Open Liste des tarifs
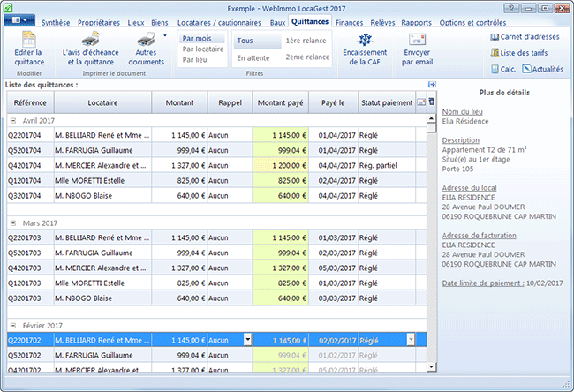This screenshot has height=392, width=574. click(519, 53)
